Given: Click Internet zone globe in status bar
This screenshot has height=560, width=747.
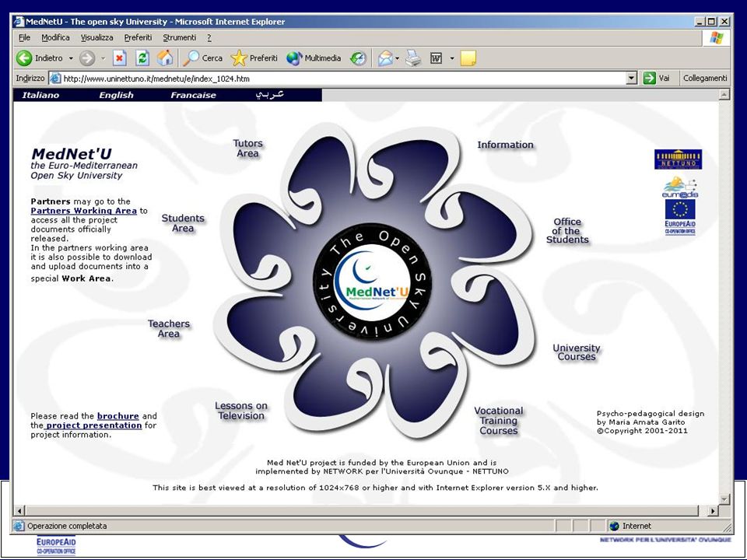Looking at the screenshot, I should pyautogui.click(x=614, y=526).
